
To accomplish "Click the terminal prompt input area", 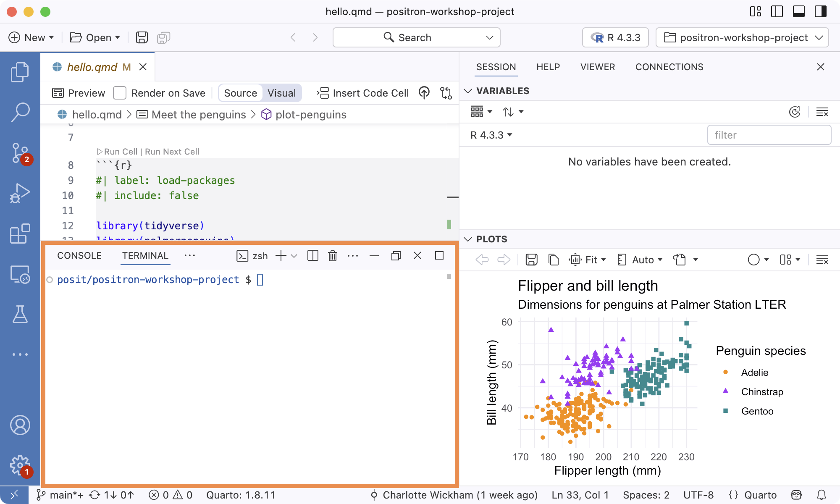I will tap(260, 280).
